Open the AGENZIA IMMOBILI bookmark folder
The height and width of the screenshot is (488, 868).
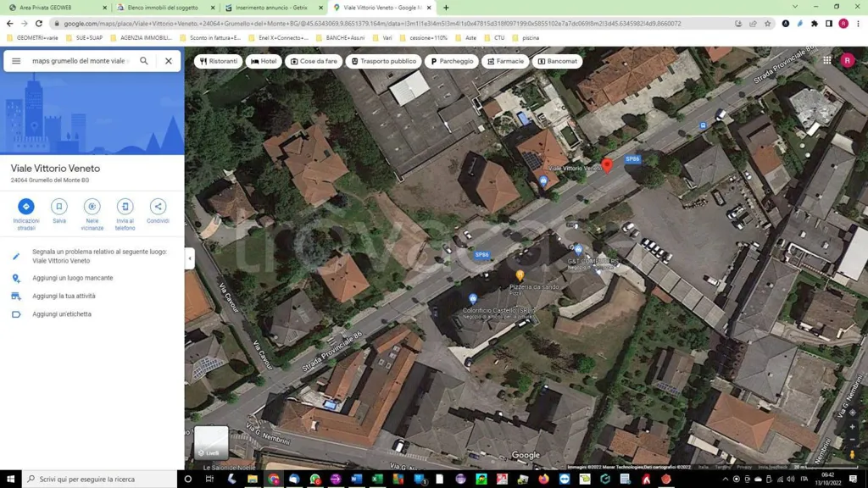[142, 38]
